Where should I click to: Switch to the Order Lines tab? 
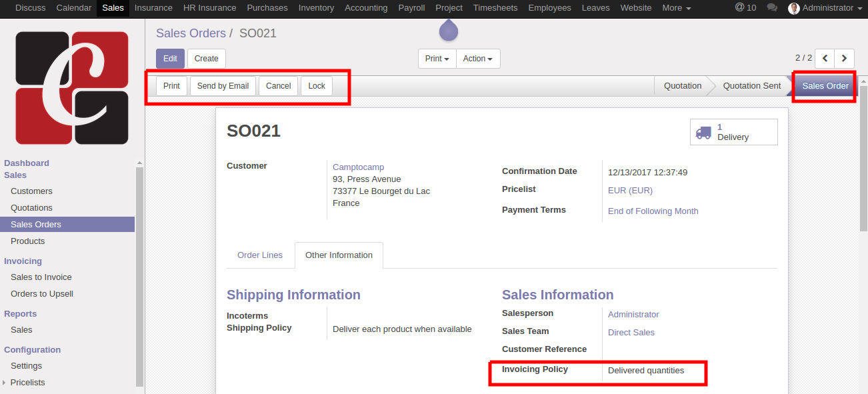click(260, 255)
